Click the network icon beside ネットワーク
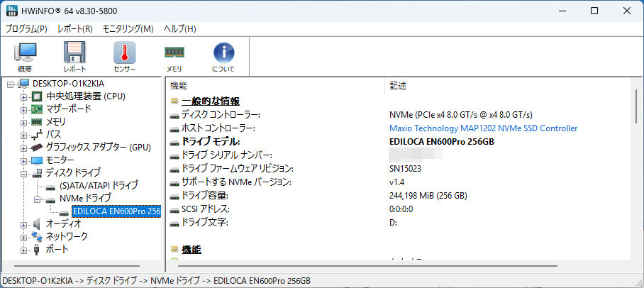 [37, 237]
